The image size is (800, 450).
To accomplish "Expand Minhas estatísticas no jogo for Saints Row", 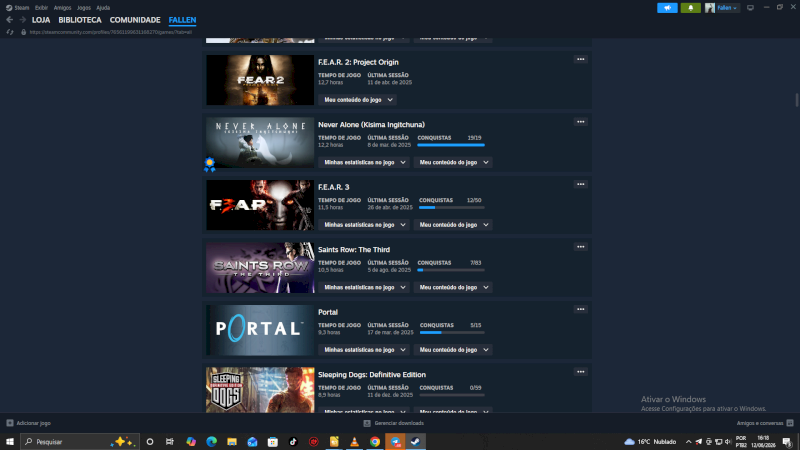I will coord(364,287).
